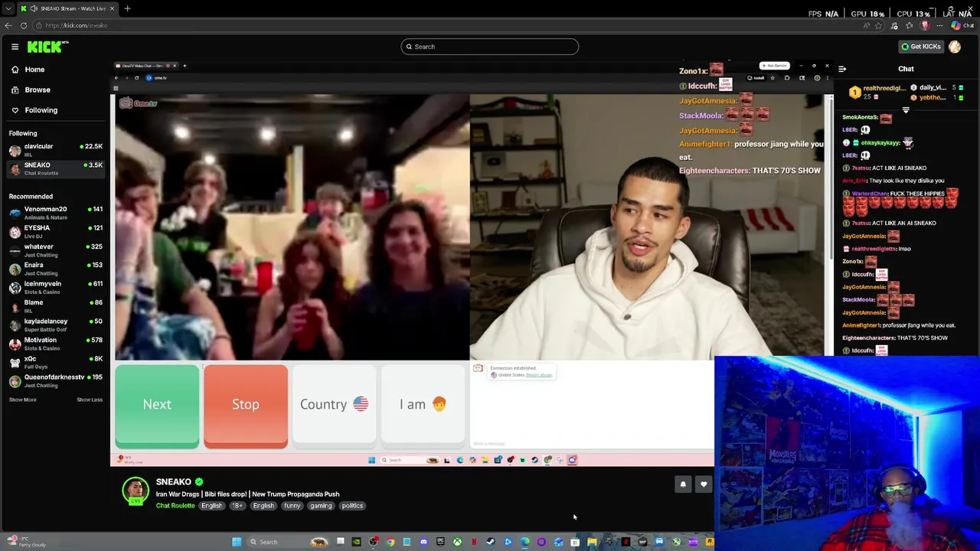
Task: Open Epic Games launcher from taskbar
Action: [440, 542]
